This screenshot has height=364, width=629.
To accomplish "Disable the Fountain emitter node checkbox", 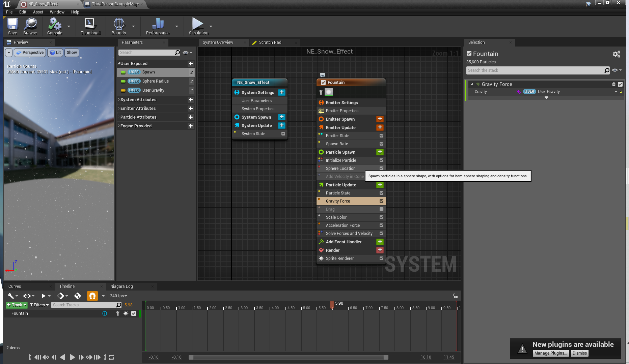I will coord(323,83).
